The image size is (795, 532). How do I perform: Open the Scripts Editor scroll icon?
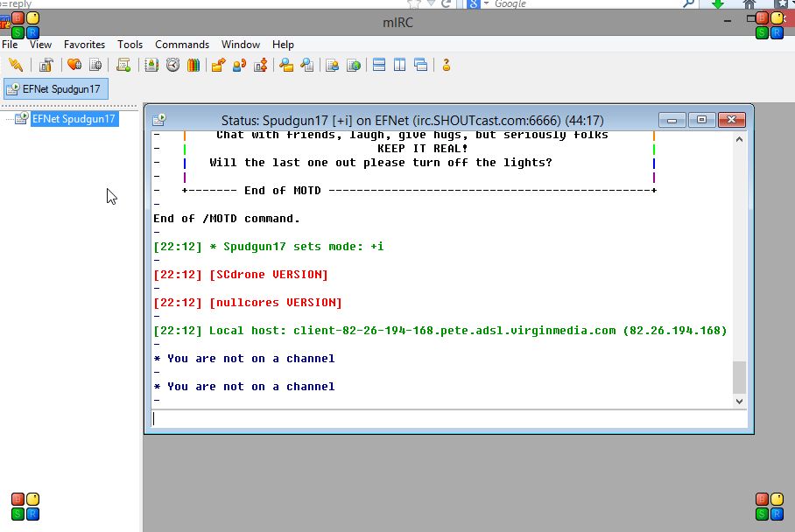[x=123, y=65]
